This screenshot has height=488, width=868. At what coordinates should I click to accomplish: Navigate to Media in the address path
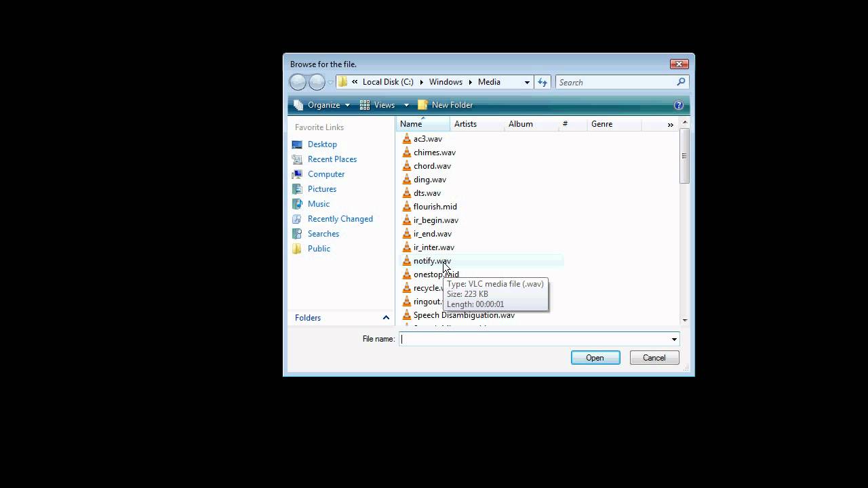point(489,82)
